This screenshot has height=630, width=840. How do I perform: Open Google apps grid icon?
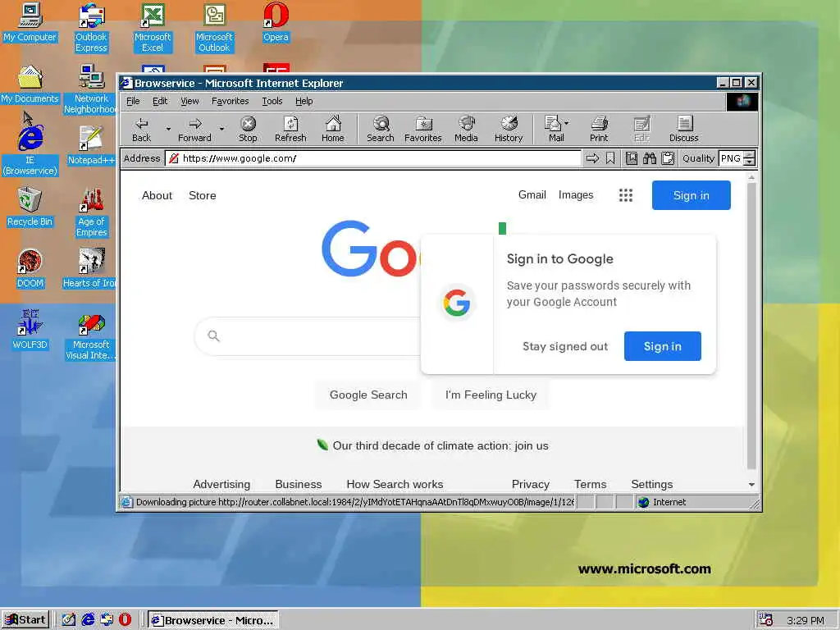(626, 195)
